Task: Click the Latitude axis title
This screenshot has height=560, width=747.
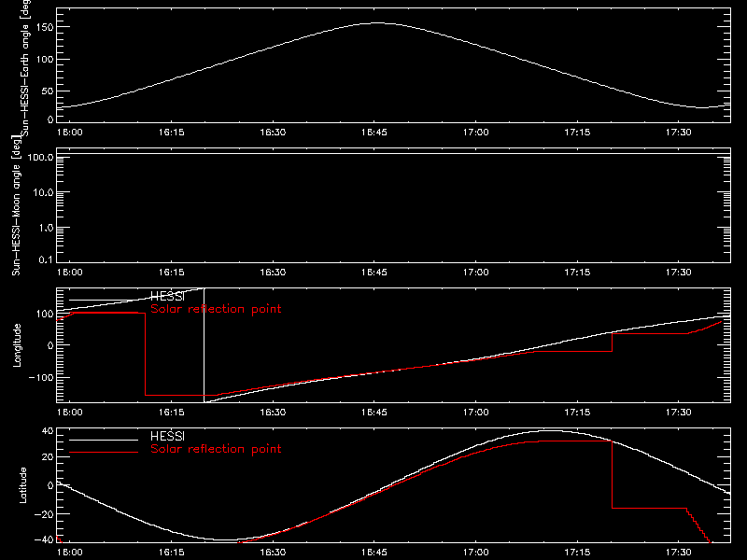Action: (22, 485)
